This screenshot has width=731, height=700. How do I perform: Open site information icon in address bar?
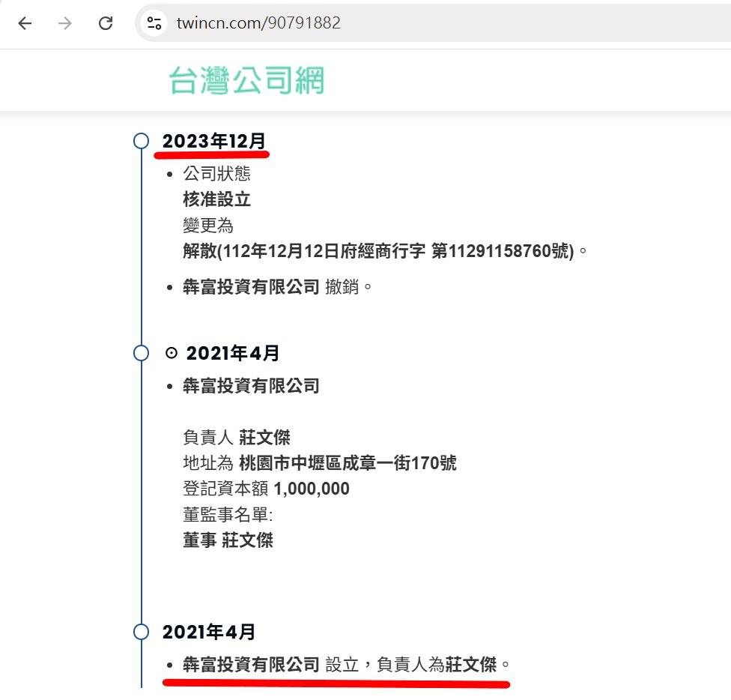pos(154,23)
